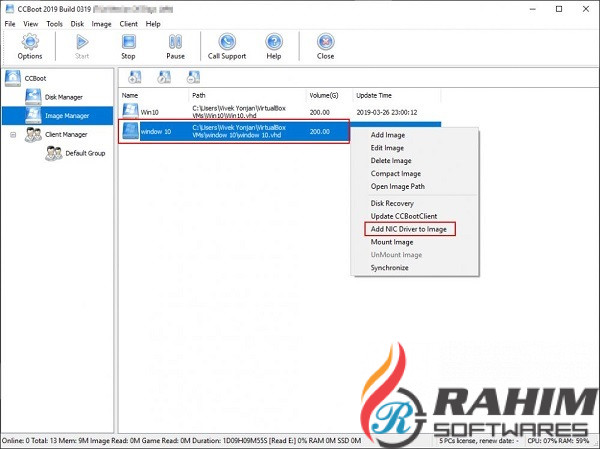Open Call Support from the toolbar
The width and height of the screenshot is (600, 449).
(x=227, y=46)
